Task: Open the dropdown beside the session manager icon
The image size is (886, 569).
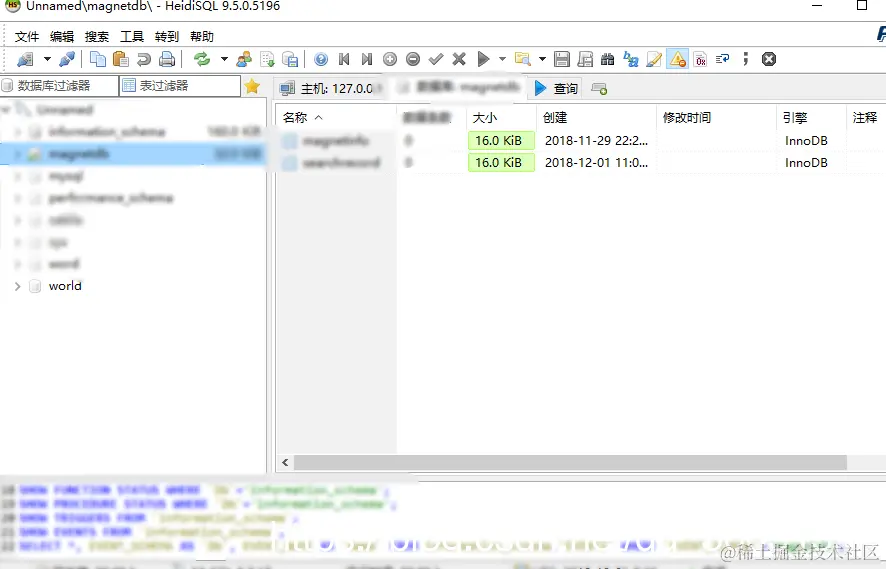Action: click(47, 59)
